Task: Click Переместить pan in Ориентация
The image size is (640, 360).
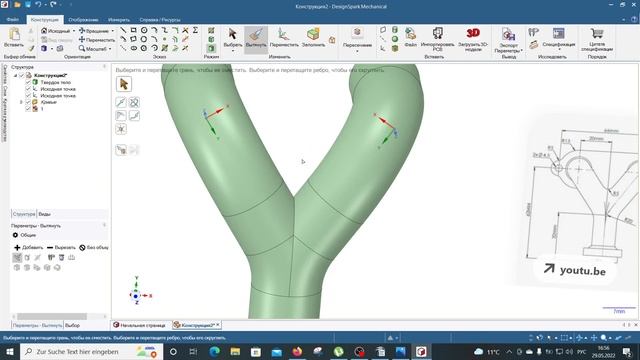Action: point(97,40)
